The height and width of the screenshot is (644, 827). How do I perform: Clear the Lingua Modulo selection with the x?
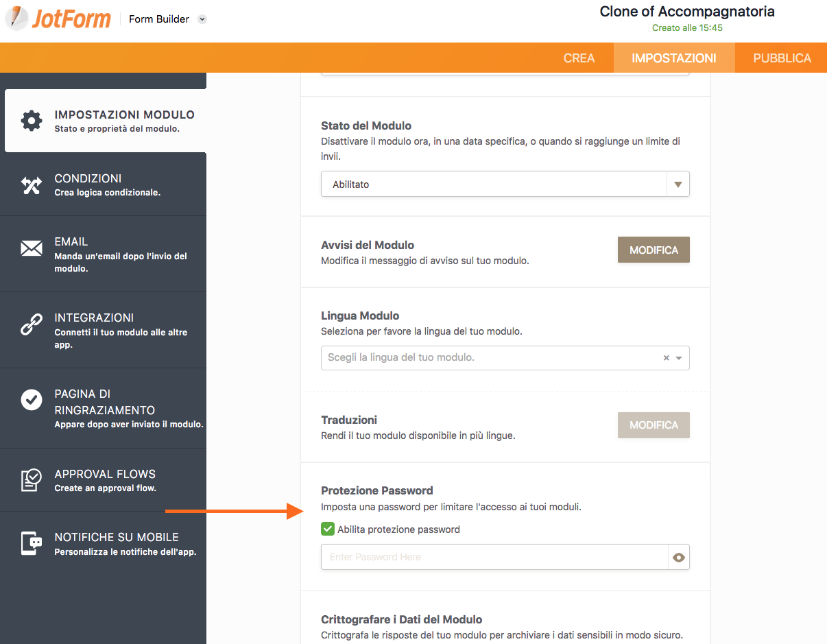coord(666,358)
